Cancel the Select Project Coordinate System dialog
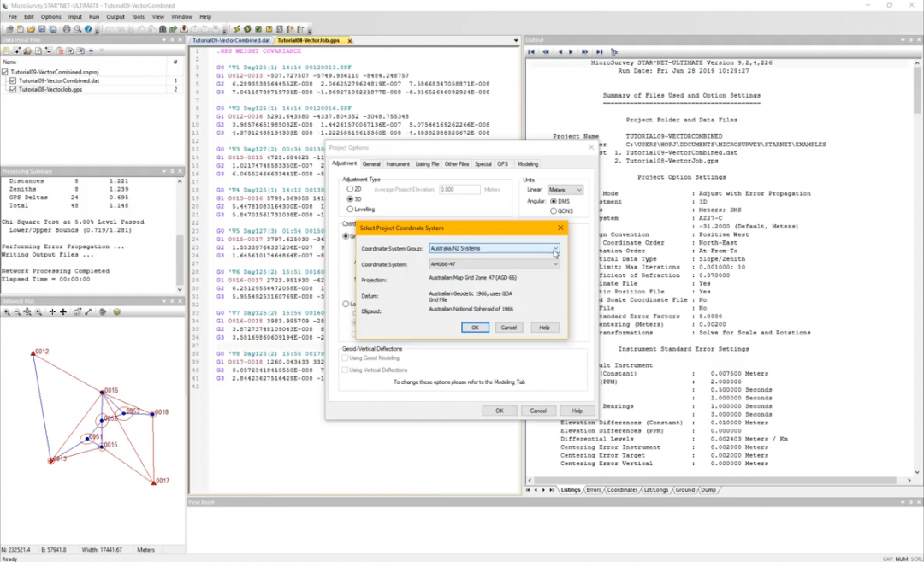924x562 pixels. (508, 328)
